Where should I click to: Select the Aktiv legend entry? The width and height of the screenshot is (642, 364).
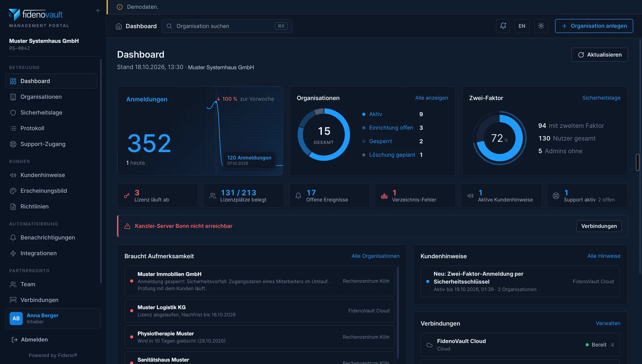point(392,114)
